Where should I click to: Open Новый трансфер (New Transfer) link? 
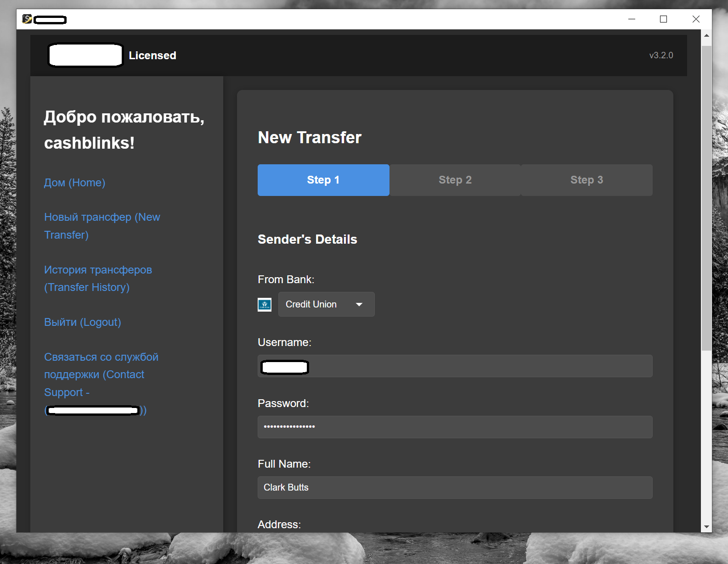click(102, 226)
